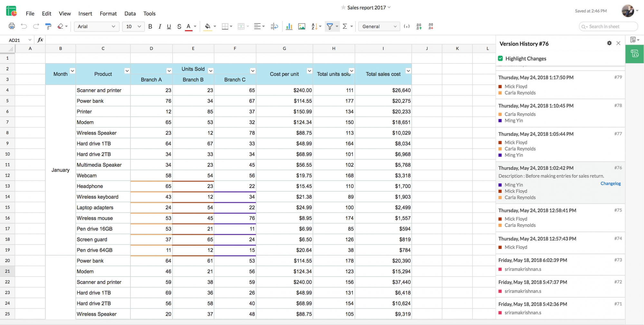
Task: Open the Data menu
Action: click(130, 14)
